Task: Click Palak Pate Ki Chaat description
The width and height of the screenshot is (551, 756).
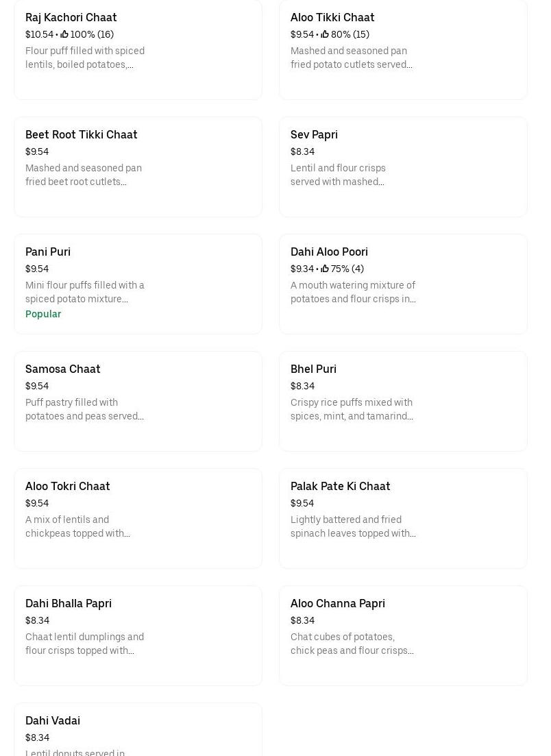Action: click(352, 526)
